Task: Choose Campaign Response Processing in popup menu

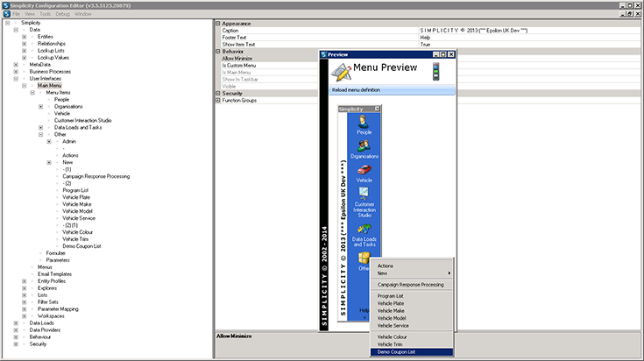Action: point(412,284)
